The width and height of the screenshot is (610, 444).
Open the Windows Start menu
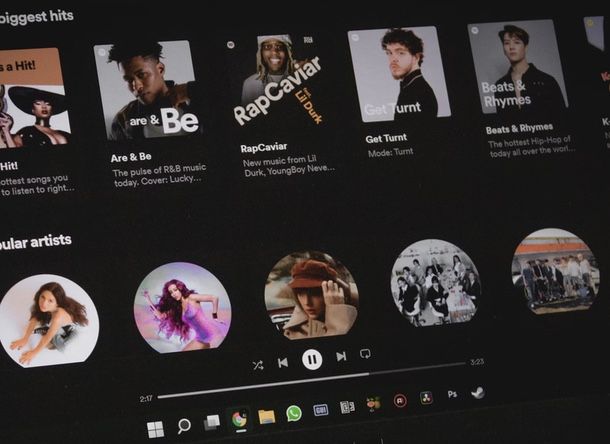pyautogui.click(x=156, y=429)
